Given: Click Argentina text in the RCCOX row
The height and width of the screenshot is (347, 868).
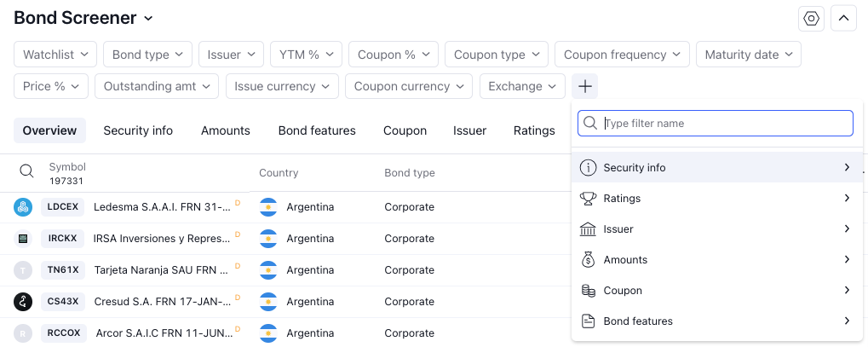Looking at the screenshot, I should pos(310,333).
